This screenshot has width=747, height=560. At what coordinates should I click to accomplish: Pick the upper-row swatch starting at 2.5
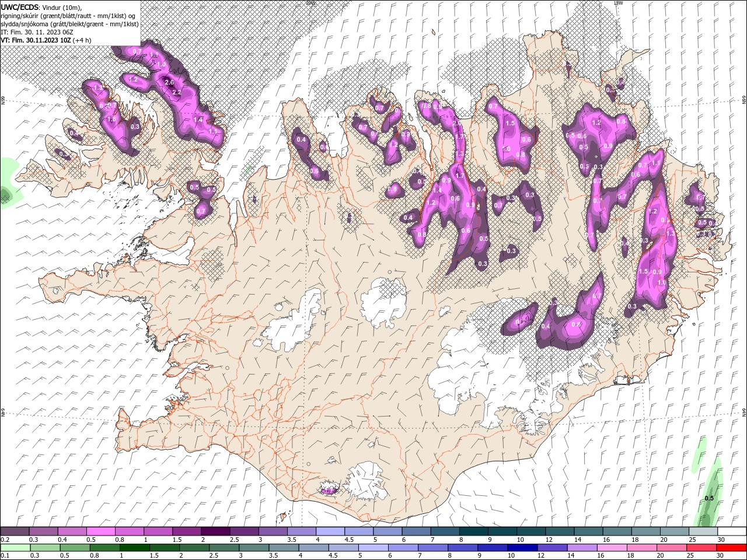click(244, 531)
